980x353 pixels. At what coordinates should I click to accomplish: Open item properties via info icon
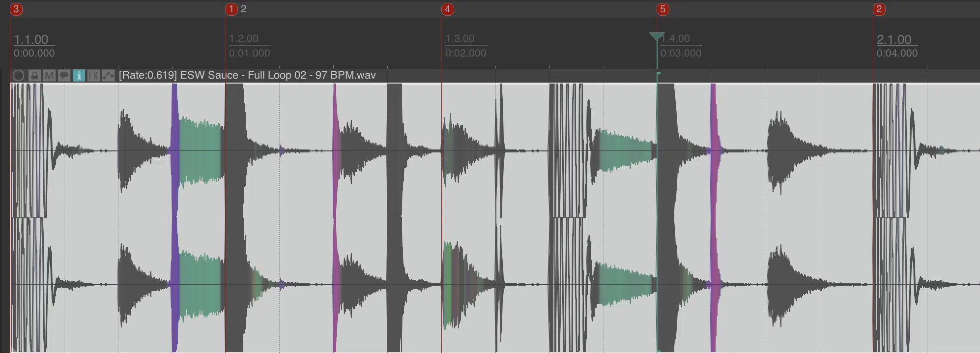(x=79, y=75)
